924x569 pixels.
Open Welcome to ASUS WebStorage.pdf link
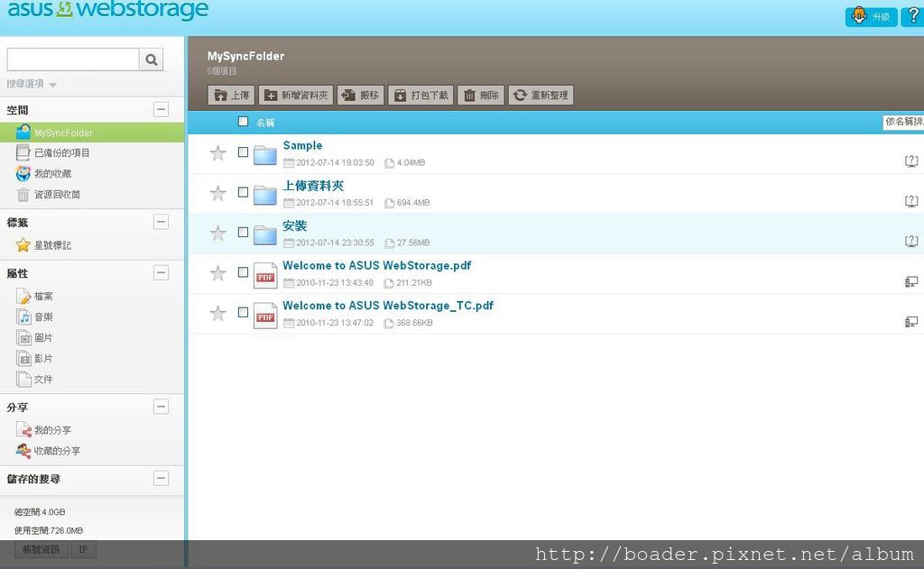(x=376, y=266)
